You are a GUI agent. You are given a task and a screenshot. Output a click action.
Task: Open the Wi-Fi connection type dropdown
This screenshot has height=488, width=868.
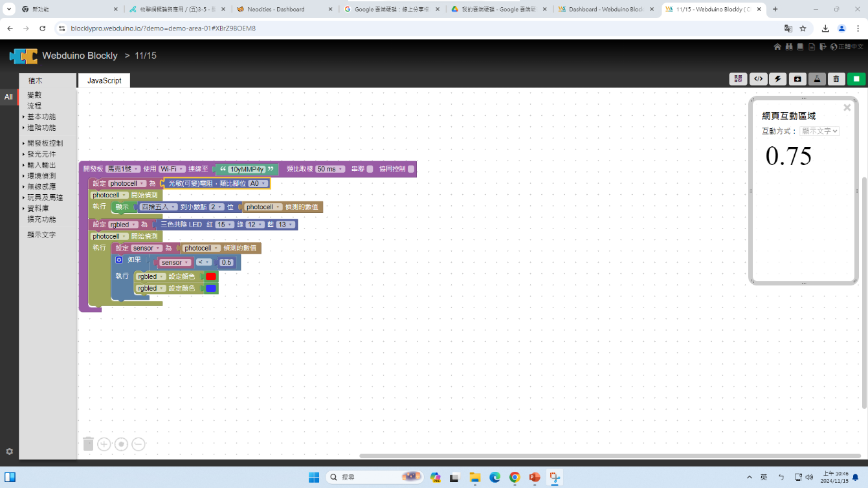(172, 169)
